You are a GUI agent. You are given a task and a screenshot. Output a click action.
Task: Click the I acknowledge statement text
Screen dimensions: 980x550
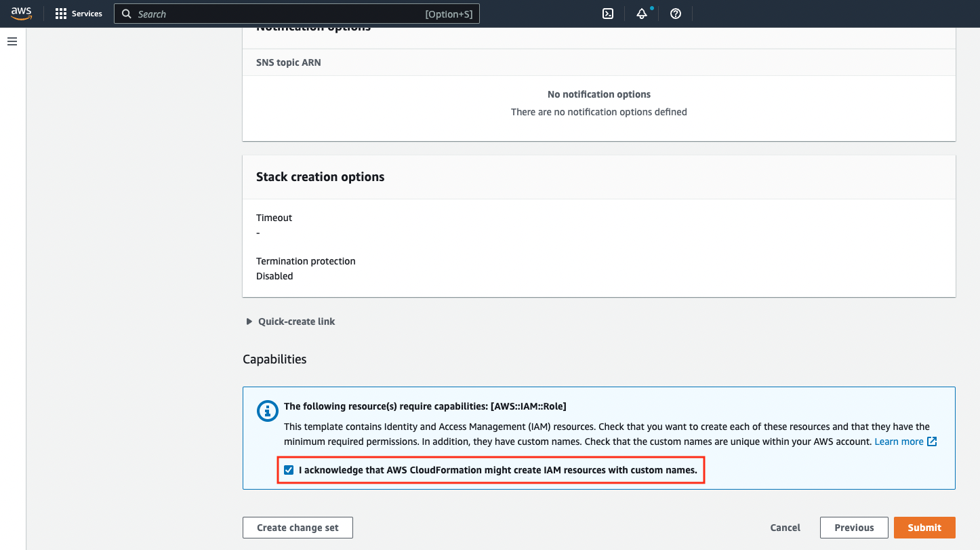tap(498, 470)
